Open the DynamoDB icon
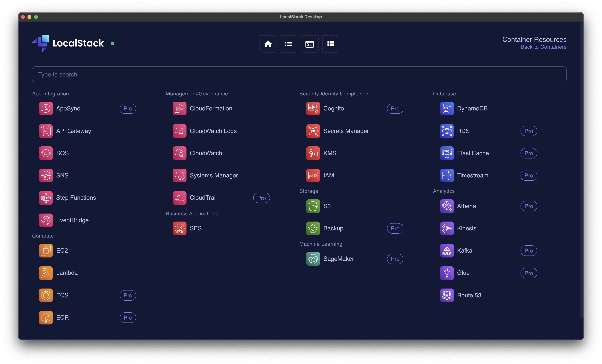Viewport: 602px width, 364px height. [447, 109]
